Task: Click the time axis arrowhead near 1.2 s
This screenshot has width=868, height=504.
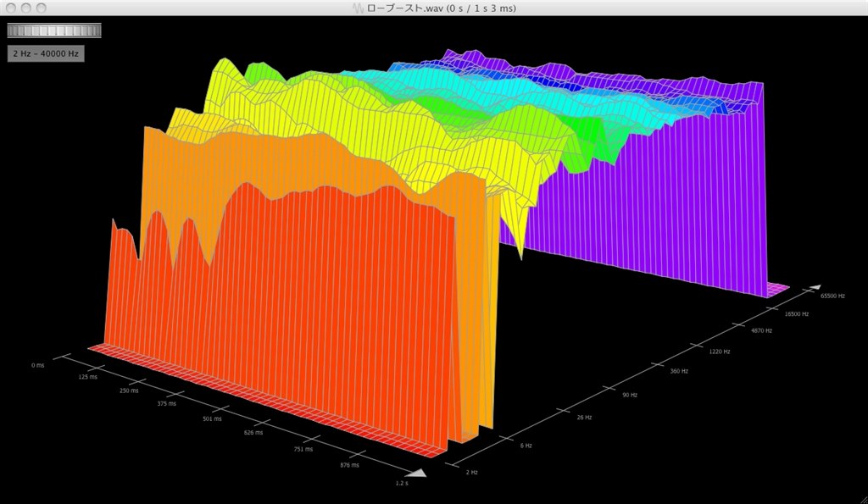Action: pos(416,472)
